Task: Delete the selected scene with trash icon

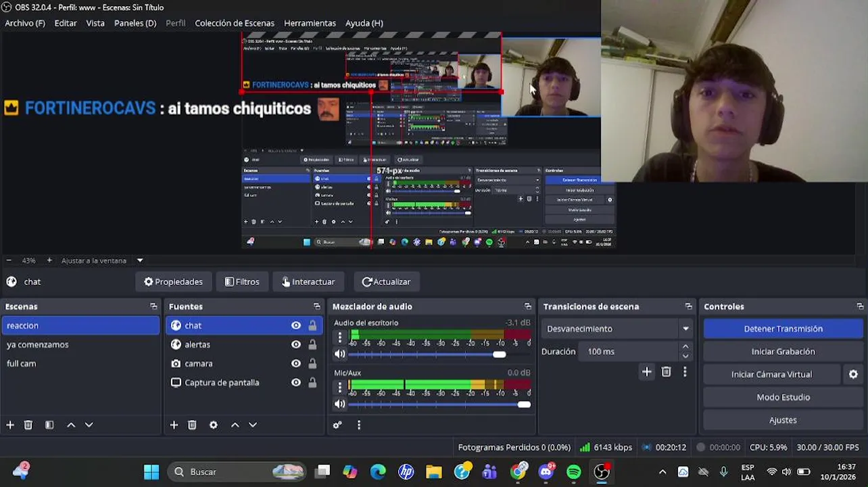Action: [28, 425]
